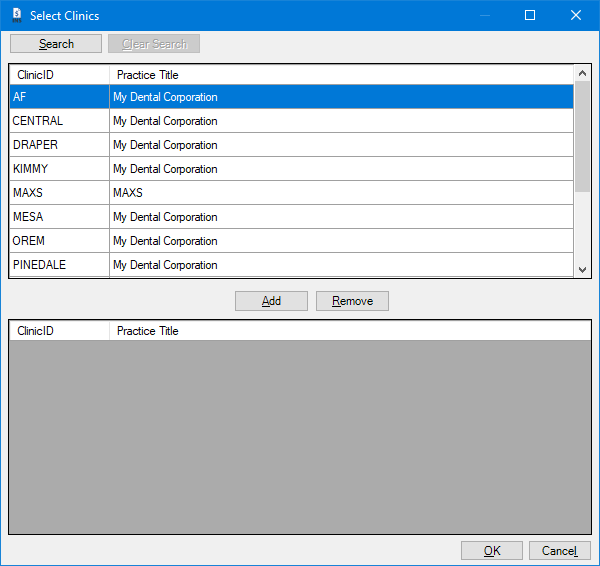The height and width of the screenshot is (566, 600).
Task: Click the Select Clinics window icon
Action: (x=17, y=15)
